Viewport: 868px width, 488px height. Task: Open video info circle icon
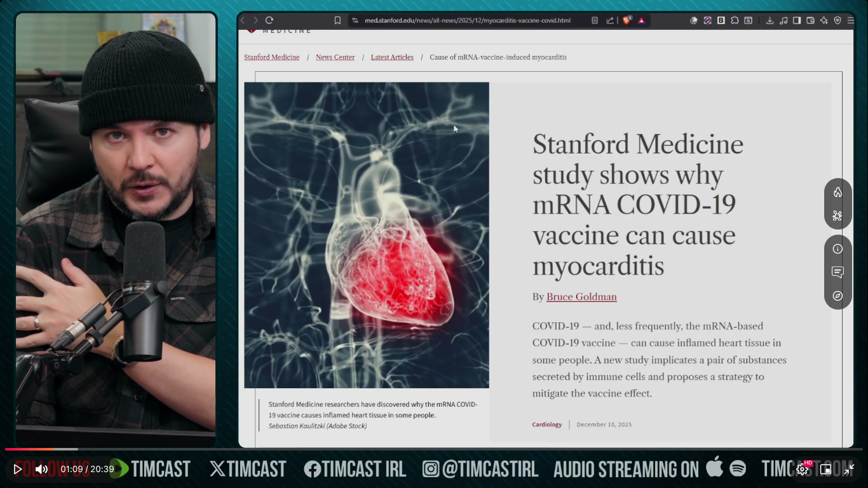pyautogui.click(x=837, y=248)
